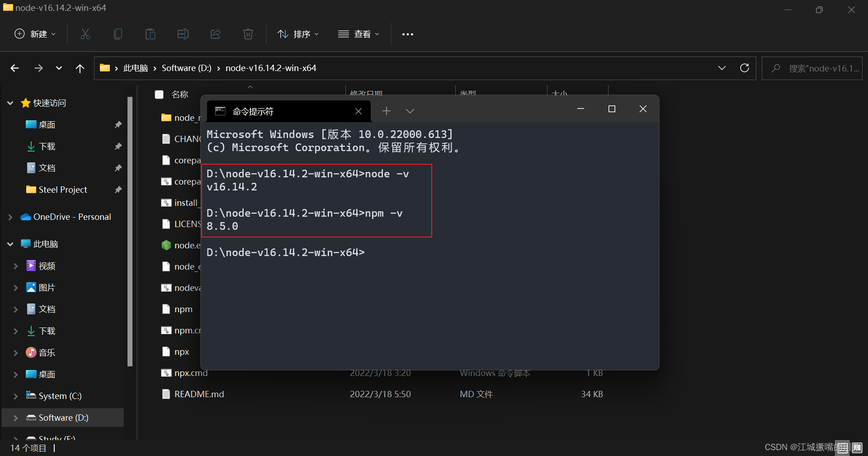Click the green node.exe icon

166,245
